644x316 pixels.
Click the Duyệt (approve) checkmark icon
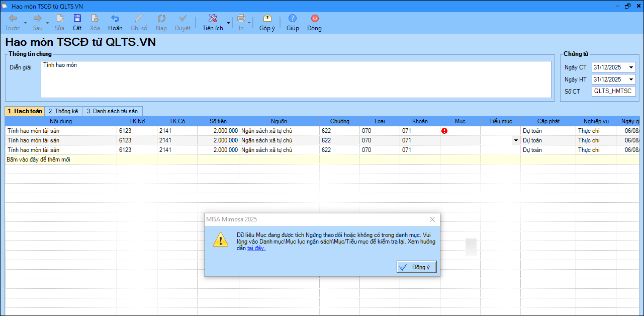tap(182, 18)
